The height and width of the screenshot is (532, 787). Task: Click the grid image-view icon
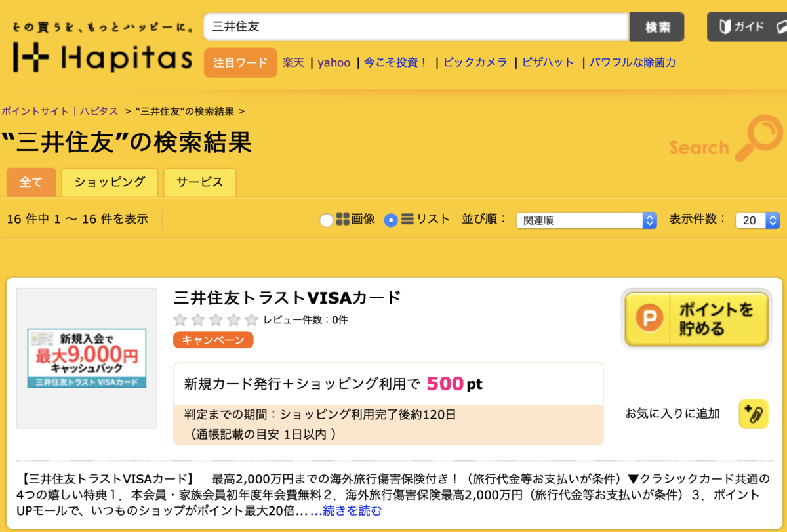click(x=342, y=220)
